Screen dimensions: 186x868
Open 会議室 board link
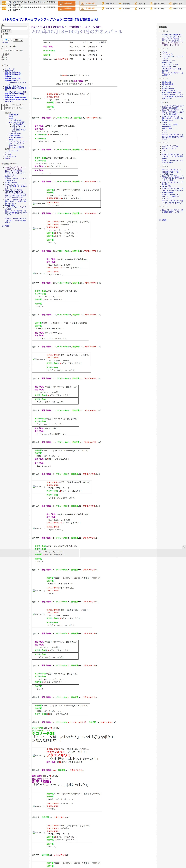tap(11, 118)
